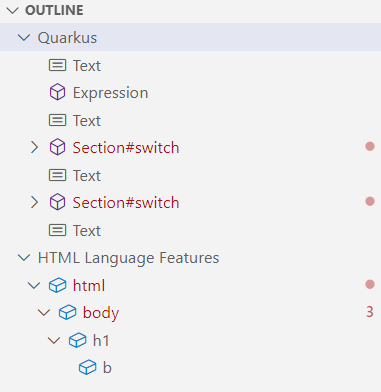Click the blue box icon beside body
Viewport: 381px width, 392px height.
[67, 313]
